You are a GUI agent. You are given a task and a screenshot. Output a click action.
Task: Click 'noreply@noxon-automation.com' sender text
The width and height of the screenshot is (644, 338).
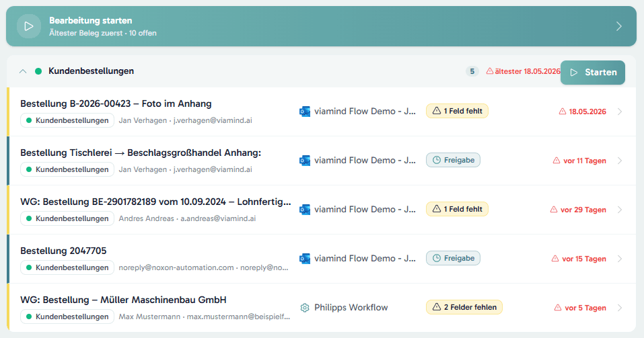click(x=176, y=267)
